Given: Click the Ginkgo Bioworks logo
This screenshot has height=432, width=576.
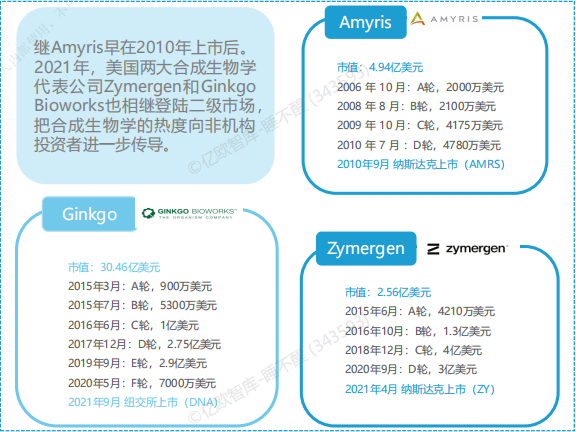Looking at the screenshot, I should click(x=189, y=213).
